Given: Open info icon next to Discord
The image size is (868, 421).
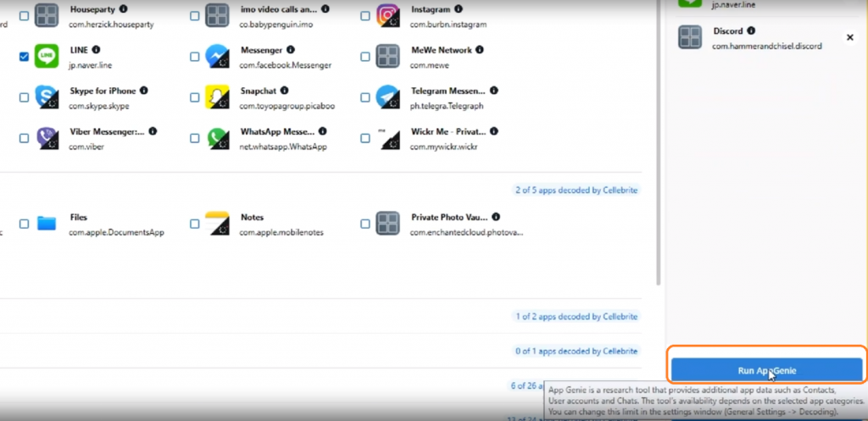Looking at the screenshot, I should pos(751,30).
